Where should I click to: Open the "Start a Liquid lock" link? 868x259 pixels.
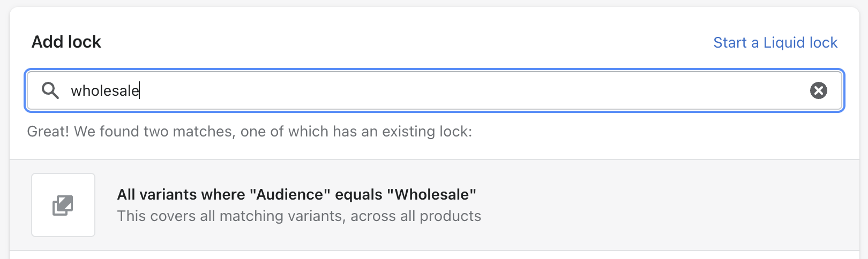pos(775,43)
